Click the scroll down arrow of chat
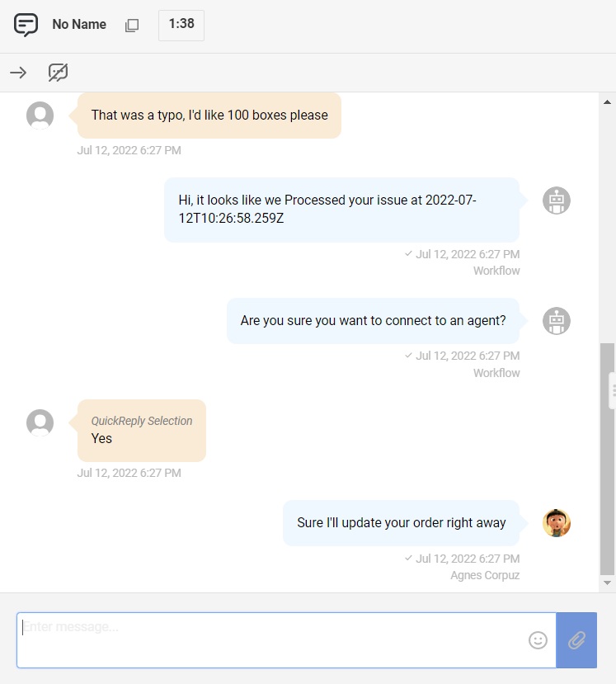 pos(608,583)
